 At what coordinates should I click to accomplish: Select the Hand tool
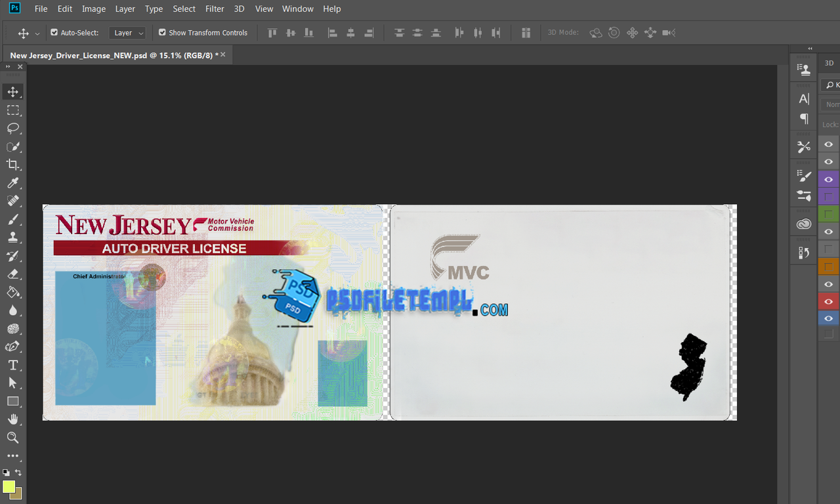click(x=12, y=419)
